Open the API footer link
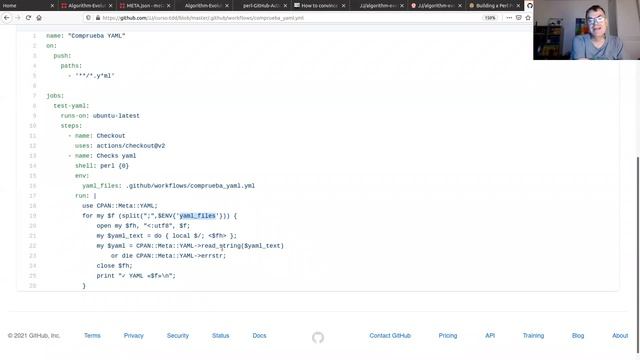640x360 pixels. pyautogui.click(x=490, y=336)
